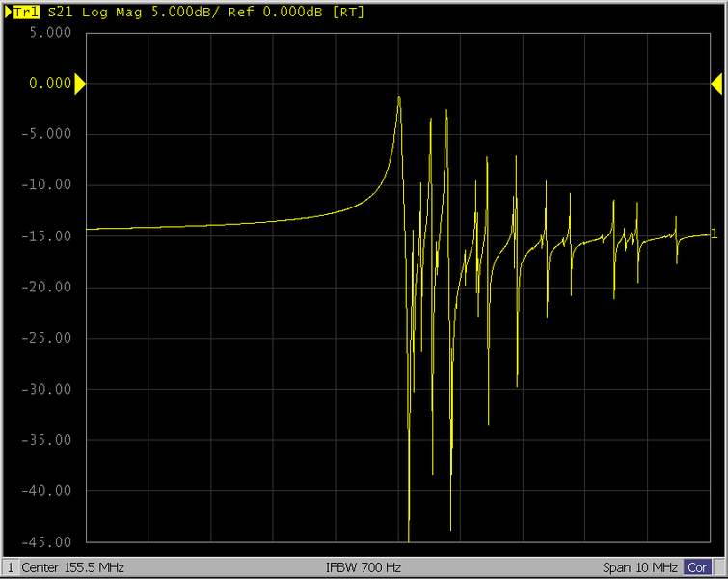Click the 0.000 y-axis reference label

pyautogui.click(x=51, y=83)
